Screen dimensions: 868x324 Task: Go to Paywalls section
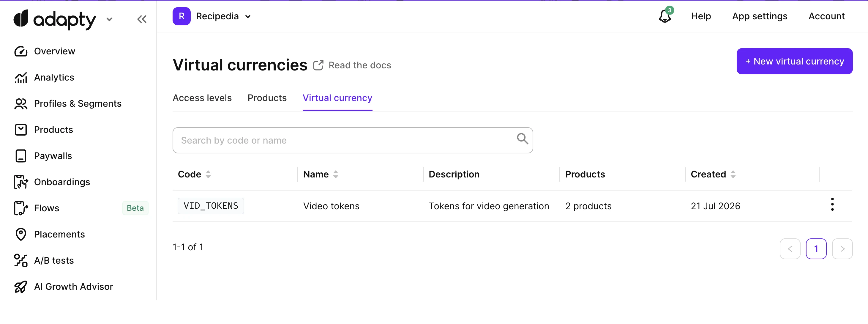click(x=53, y=156)
